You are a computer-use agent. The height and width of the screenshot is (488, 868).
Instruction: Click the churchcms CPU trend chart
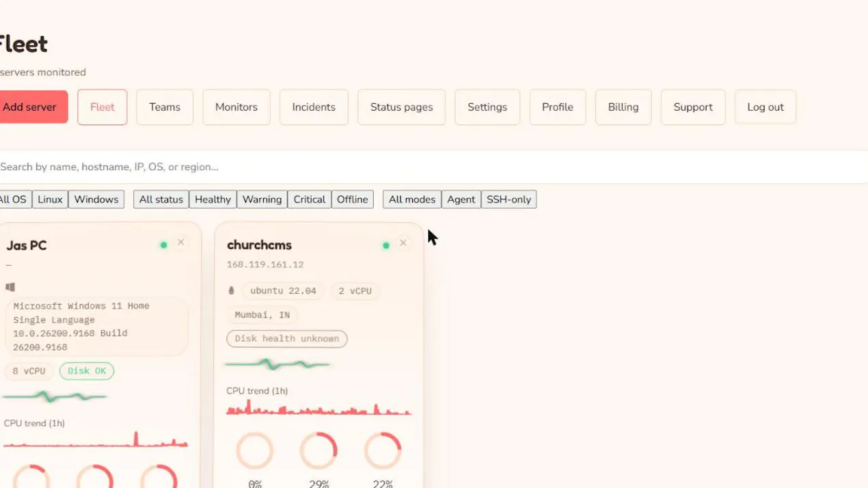318,408
